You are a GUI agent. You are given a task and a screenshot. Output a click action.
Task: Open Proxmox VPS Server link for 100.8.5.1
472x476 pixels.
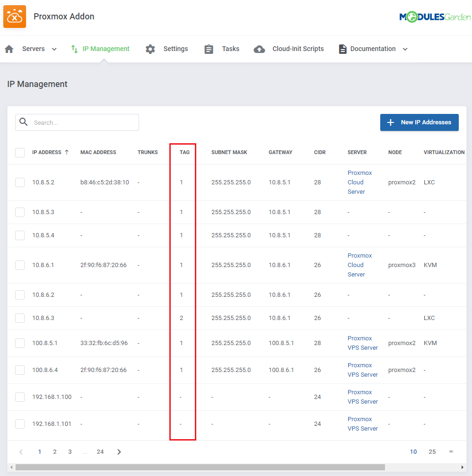click(363, 343)
